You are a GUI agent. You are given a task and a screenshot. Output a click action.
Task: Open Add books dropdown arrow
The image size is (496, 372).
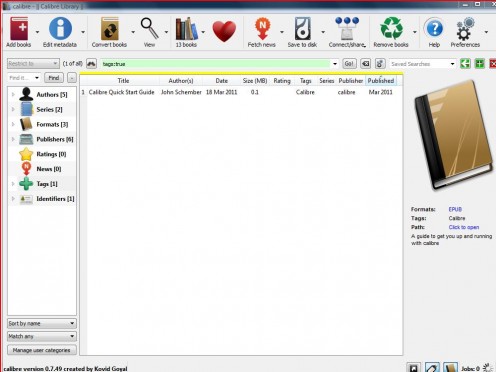point(37,32)
